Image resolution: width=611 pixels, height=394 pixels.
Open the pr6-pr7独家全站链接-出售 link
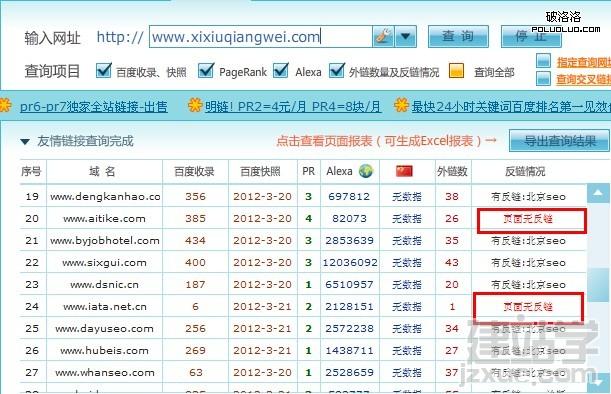point(94,106)
